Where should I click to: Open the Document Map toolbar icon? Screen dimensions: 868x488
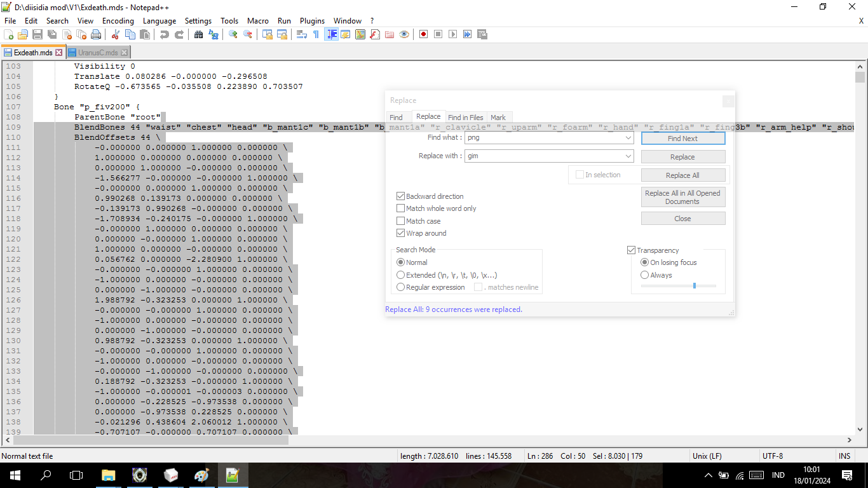pyautogui.click(x=360, y=34)
